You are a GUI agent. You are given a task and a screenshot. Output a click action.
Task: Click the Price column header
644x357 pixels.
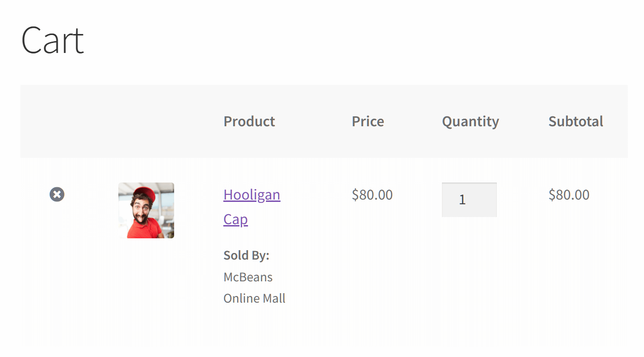pos(368,122)
